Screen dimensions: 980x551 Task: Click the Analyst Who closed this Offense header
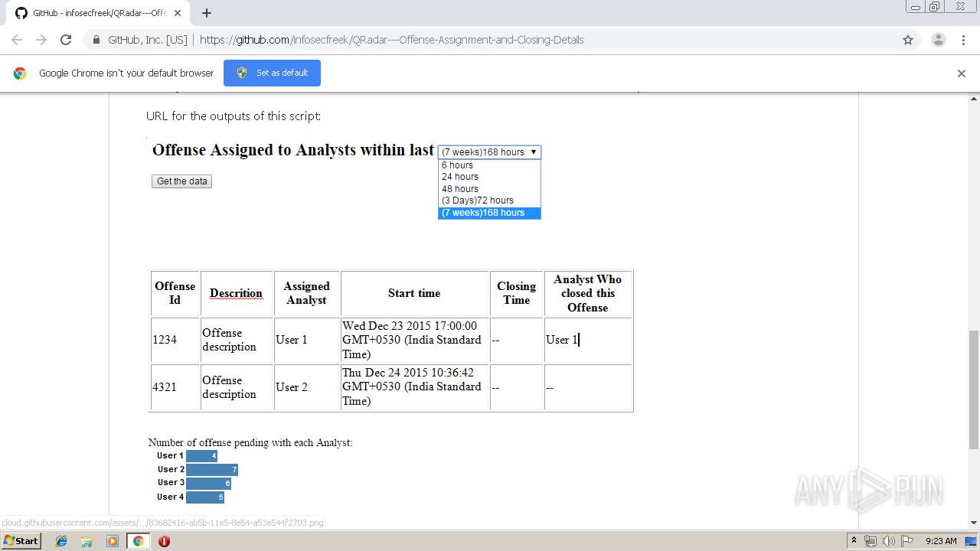click(x=587, y=293)
